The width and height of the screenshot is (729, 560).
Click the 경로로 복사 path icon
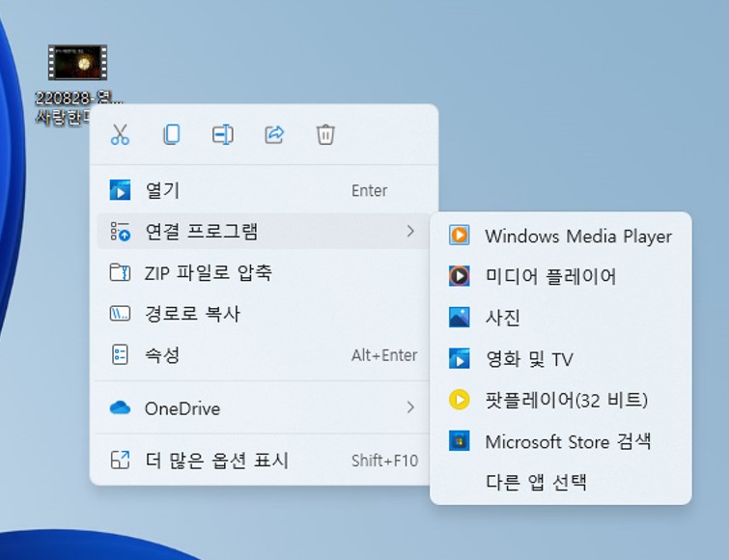point(120,314)
